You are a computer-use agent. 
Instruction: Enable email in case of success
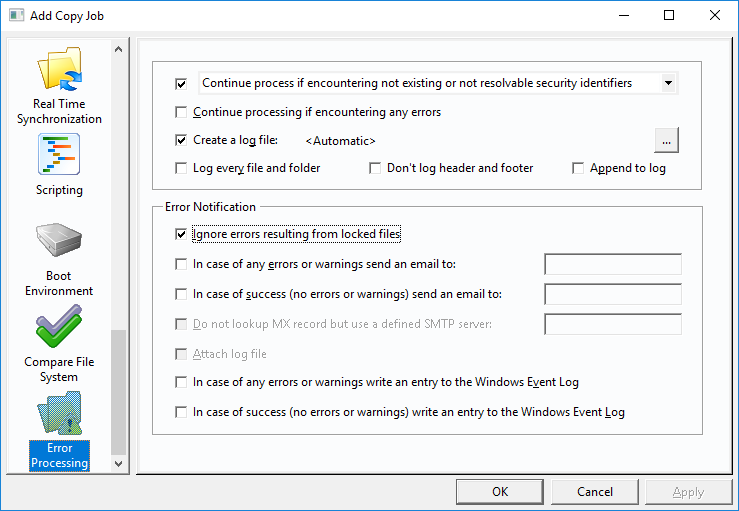tap(181, 294)
